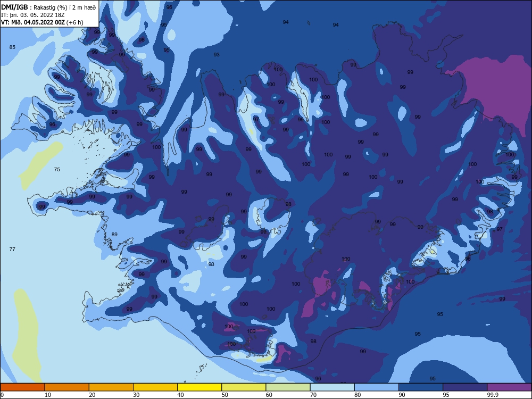Screen dimensions: 532x399
Task: Click the 40–50 bright yellow legend swatch
Action: [199, 387]
